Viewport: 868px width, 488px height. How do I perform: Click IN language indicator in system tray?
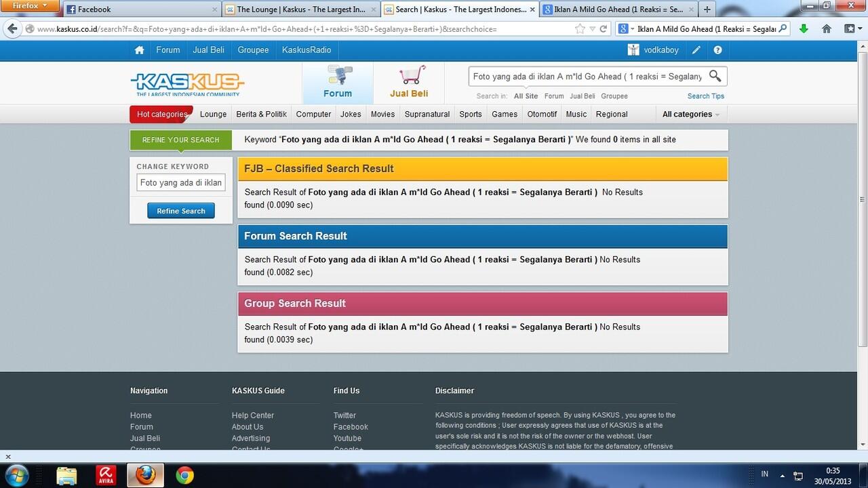(765, 474)
